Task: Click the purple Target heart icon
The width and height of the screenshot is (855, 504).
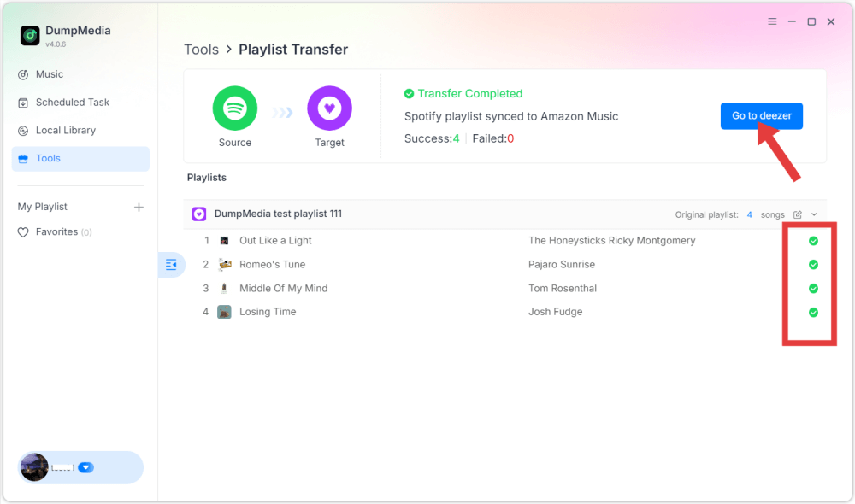Action: point(329,108)
